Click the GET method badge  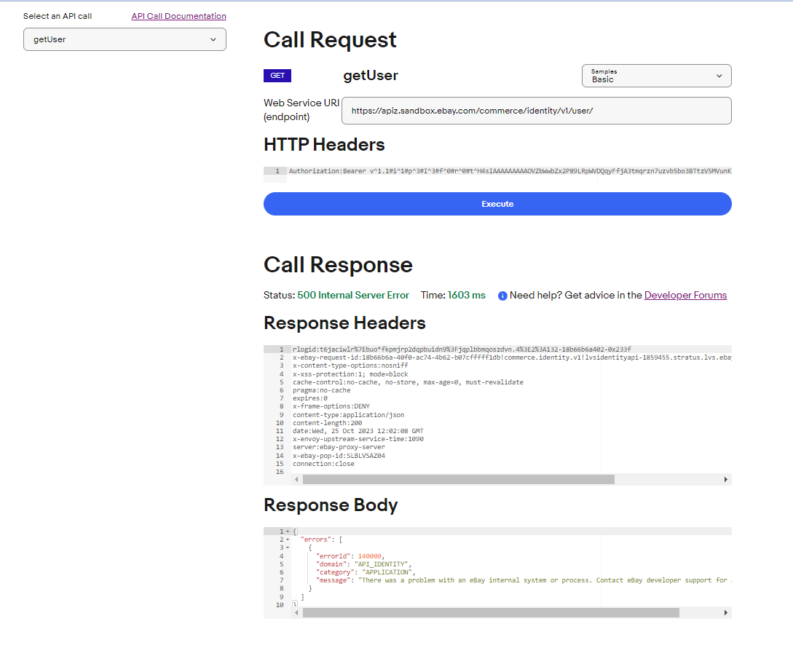tap(277, 75)
